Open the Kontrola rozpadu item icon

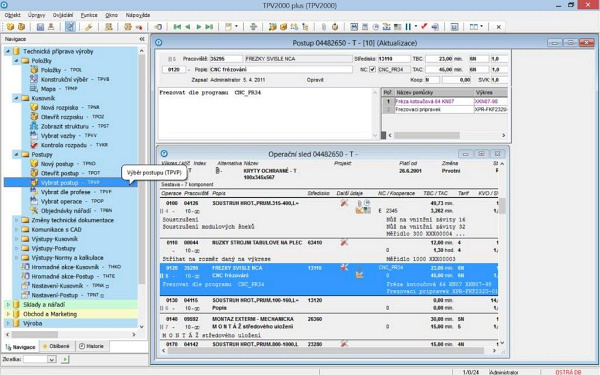click(34, 145)
